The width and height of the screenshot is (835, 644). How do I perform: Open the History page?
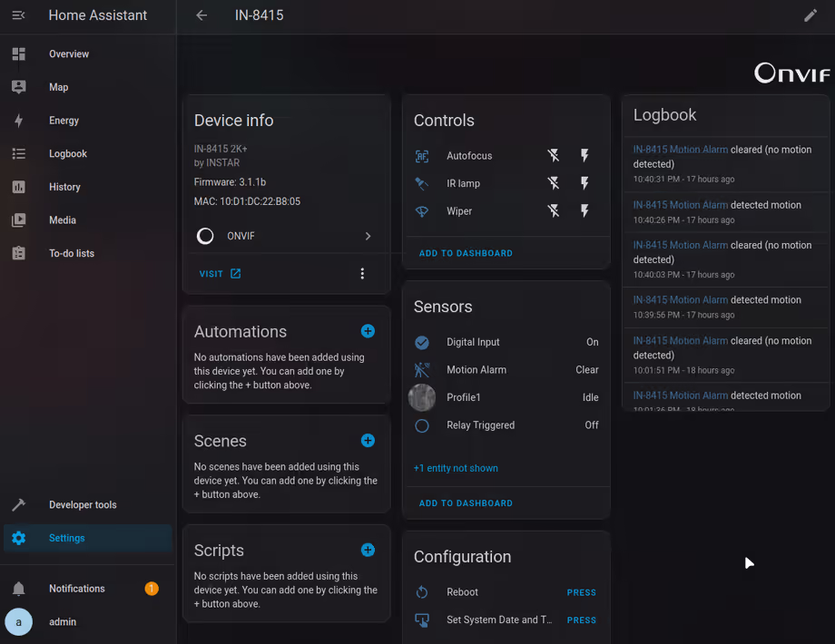point(88,187)
